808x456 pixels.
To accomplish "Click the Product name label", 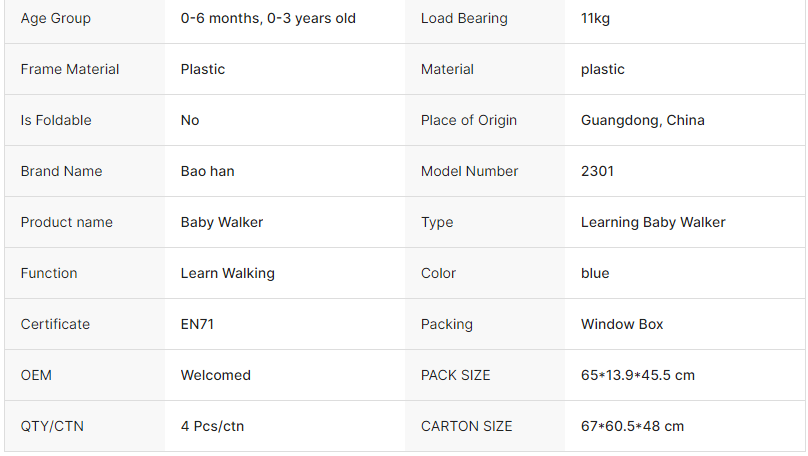I will [x=67, y=222].
